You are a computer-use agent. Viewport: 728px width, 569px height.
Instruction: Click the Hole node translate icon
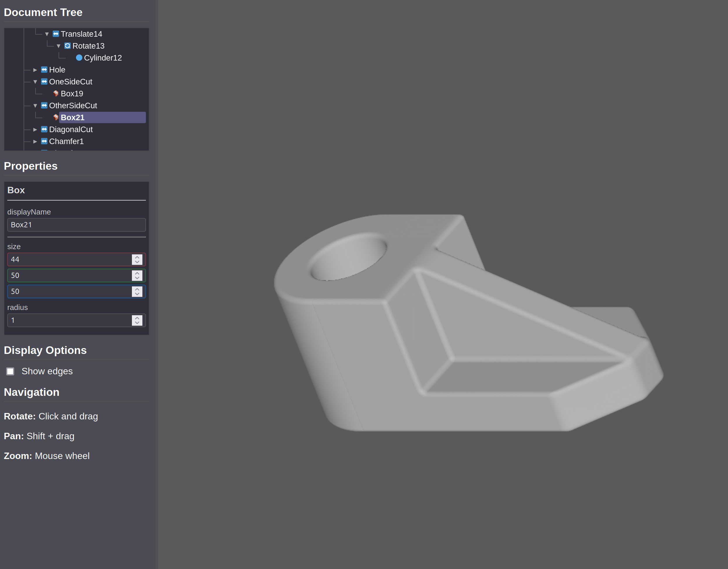[x=44, y=70]
